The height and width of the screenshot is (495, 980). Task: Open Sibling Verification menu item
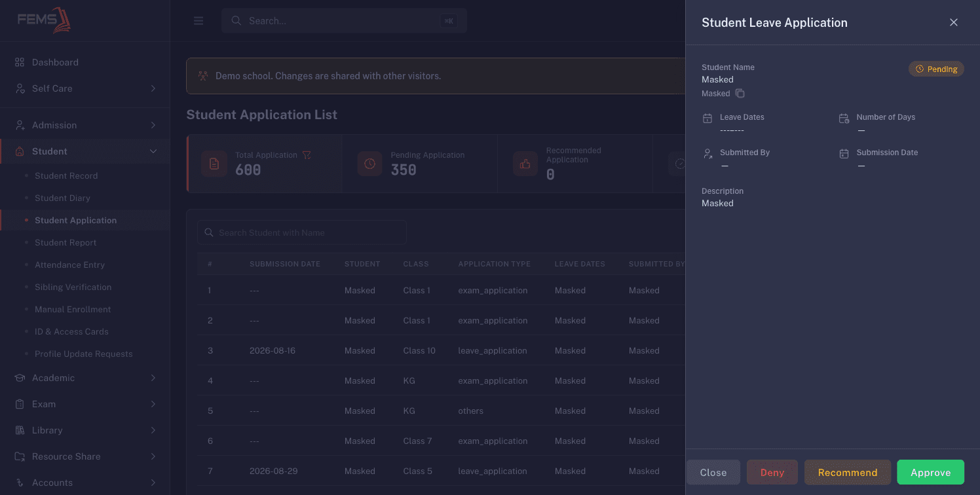point(73,287)
